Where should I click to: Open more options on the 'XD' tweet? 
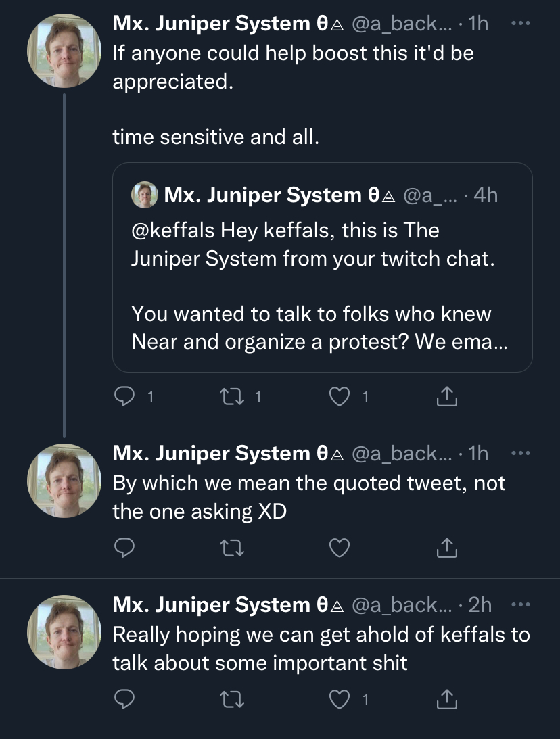[x=520, y=453]
